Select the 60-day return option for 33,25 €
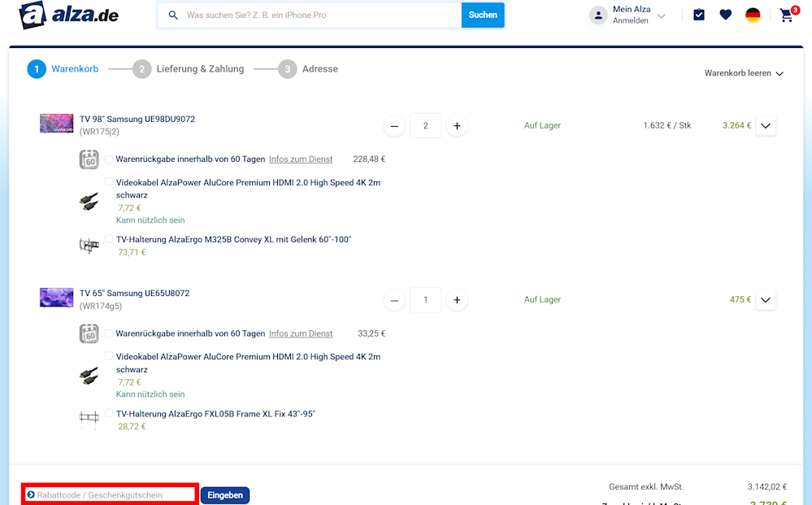Screen dimensions: 812x505 coord(109,333)
